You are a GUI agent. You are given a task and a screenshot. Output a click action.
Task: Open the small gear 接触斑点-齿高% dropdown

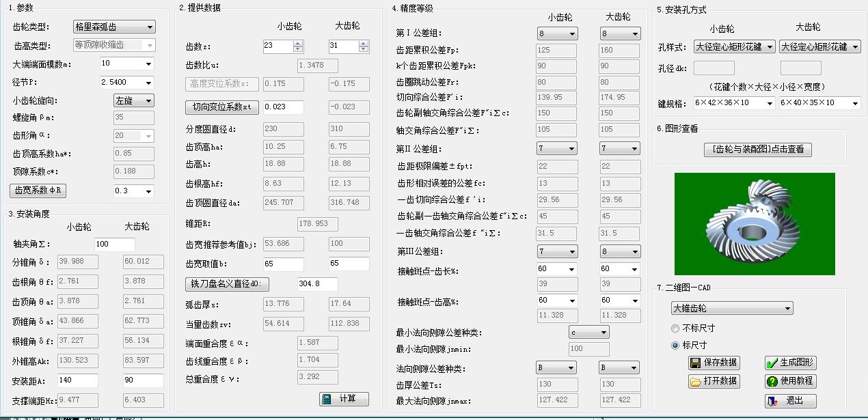click(x=557, y=300)
